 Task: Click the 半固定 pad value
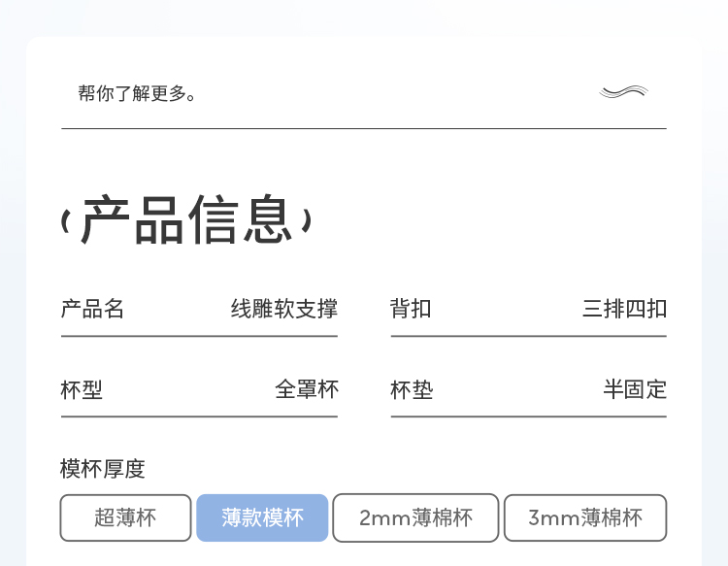click(x=635, y=389)
